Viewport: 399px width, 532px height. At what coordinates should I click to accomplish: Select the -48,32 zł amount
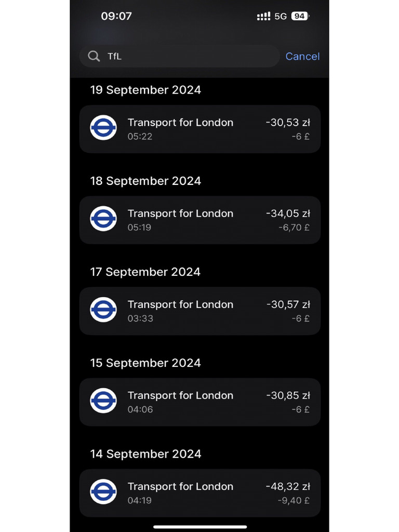coord(288,486)
